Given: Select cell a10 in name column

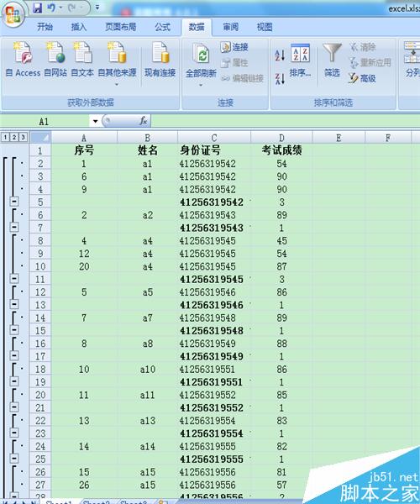Looking at the screenshot, I should pos(148,370).
